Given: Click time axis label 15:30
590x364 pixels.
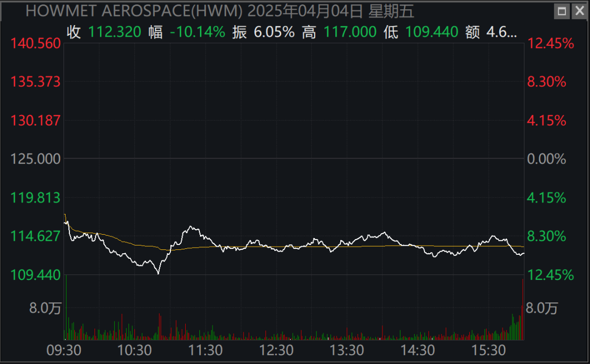Looking at the screenshot, I should [x=489, y=350].
